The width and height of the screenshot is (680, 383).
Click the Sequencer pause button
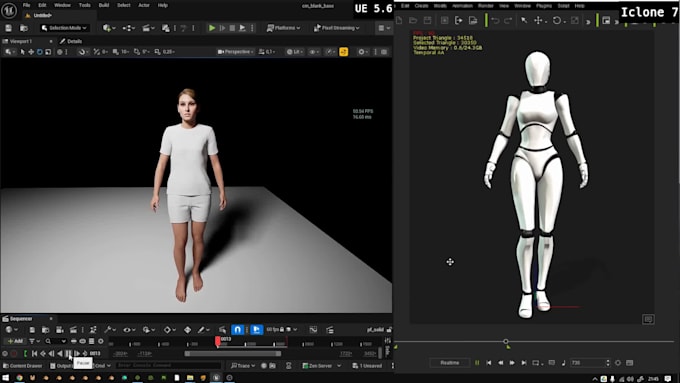click(x=69, y=354)
